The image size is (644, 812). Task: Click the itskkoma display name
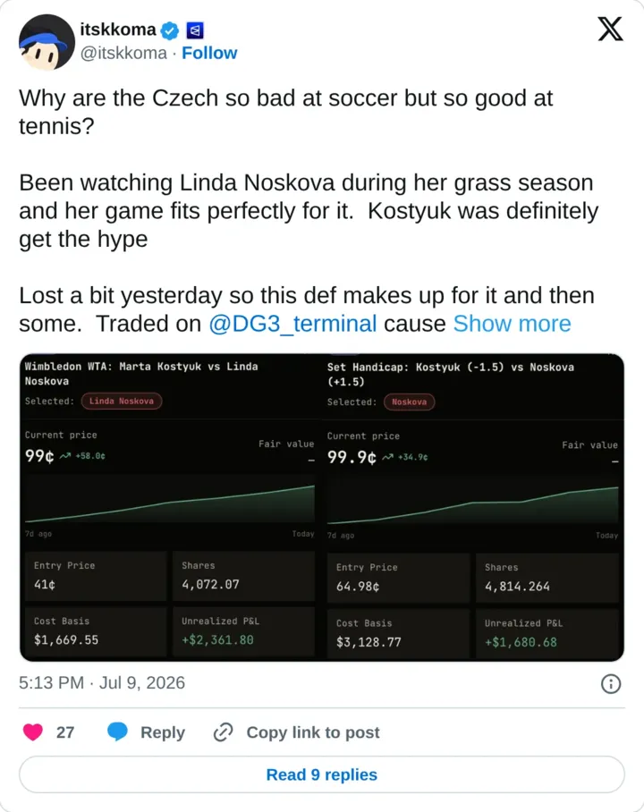(118, 30)
